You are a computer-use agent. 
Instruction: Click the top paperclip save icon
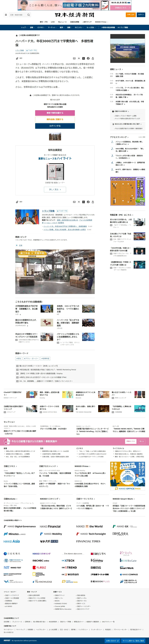click(x=17, y=58)
